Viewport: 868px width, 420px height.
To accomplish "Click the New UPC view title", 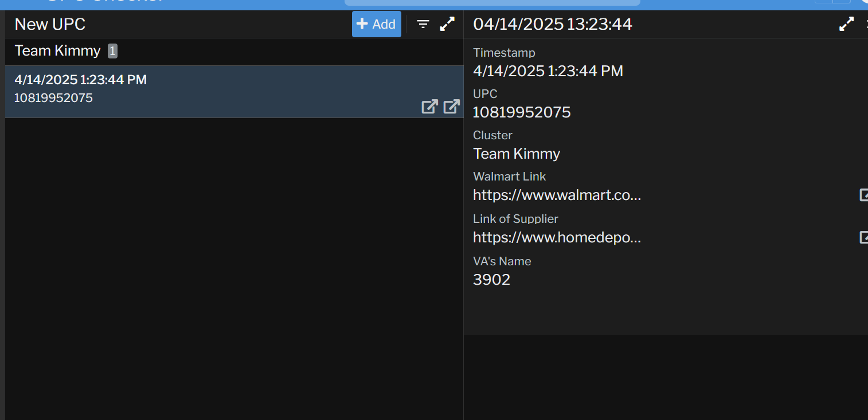I will coord(50,24).
